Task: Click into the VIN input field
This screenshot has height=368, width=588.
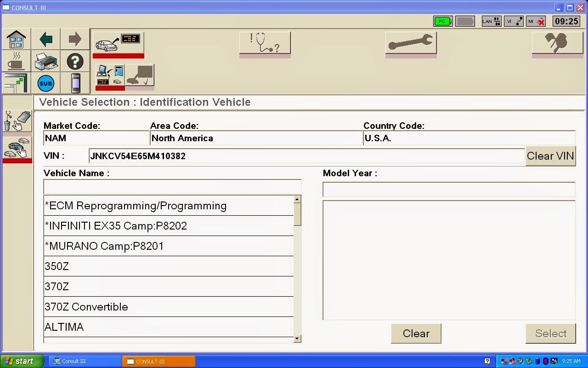Action: 307,156
